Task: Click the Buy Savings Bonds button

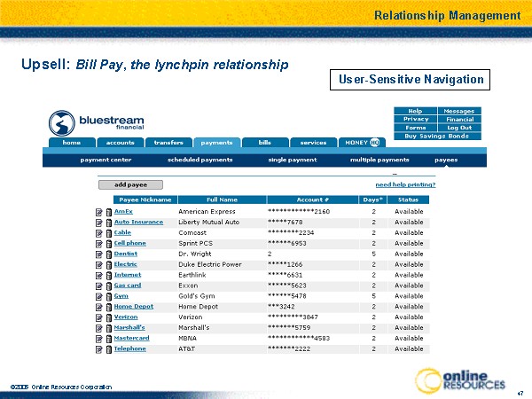Action: point(436,136)
